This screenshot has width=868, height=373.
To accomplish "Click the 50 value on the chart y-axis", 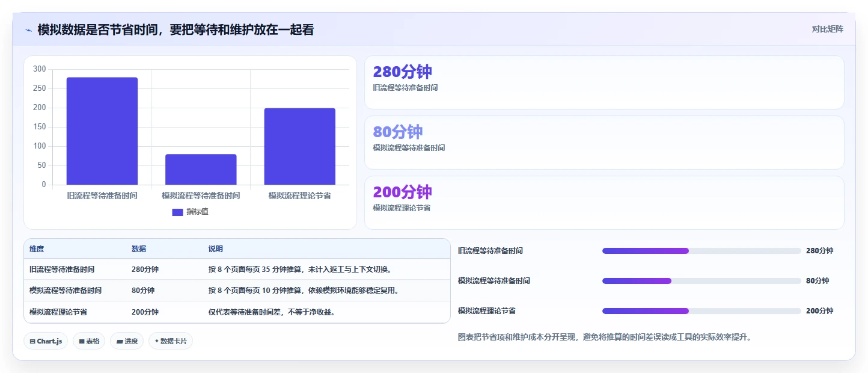I will pos(41,165).
